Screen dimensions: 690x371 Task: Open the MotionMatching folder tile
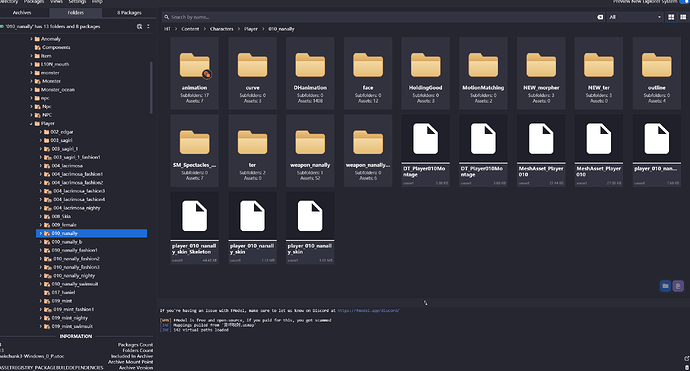tap(483, 73)
